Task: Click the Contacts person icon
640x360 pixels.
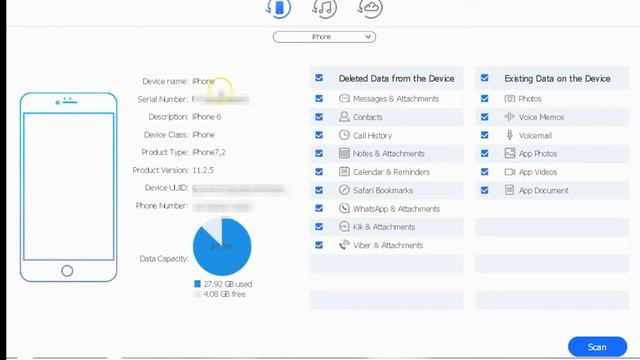Action: (x=344, y=117)
